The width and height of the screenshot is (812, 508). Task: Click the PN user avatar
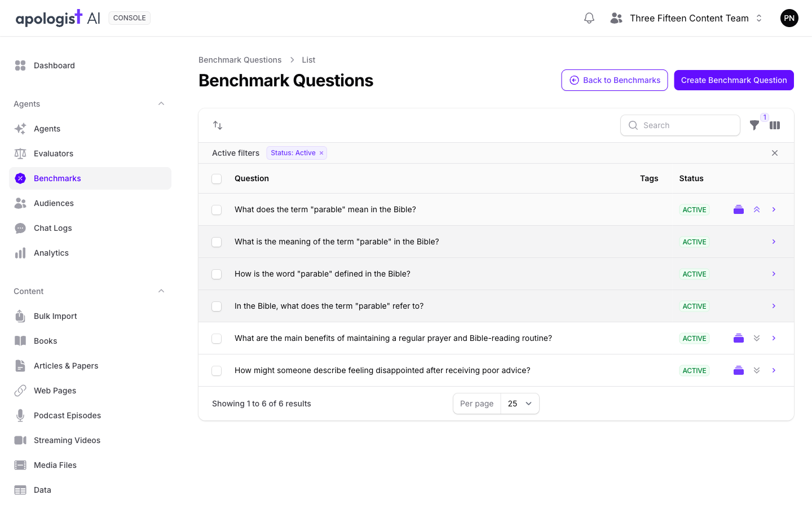(789, 18)
